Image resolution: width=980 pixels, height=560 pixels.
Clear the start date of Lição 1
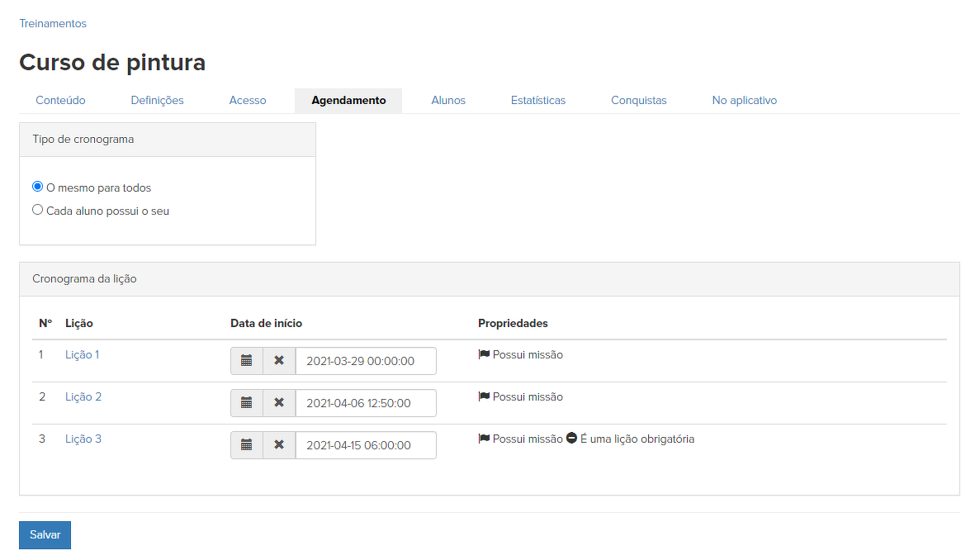(279, 361)
